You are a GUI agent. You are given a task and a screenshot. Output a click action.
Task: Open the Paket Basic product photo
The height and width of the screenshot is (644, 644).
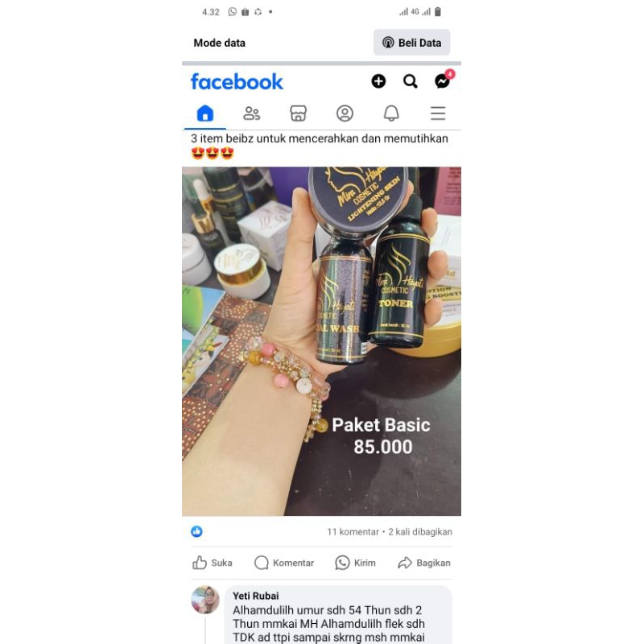pos(321,341)
